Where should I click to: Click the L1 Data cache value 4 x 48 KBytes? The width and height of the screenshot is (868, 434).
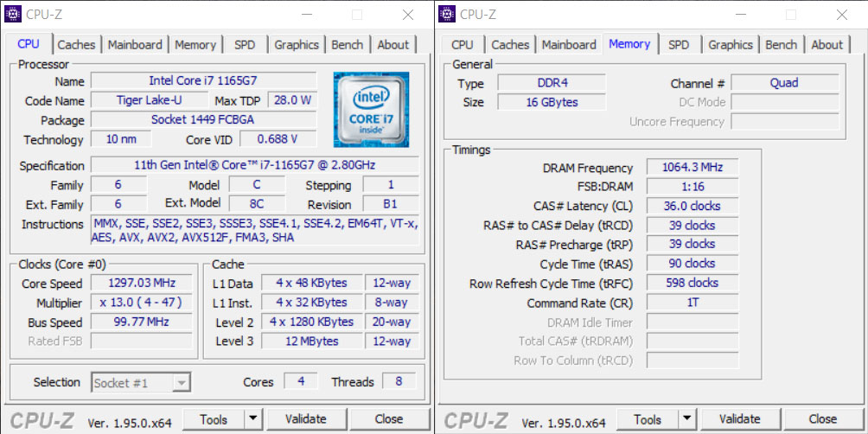[x=311, y=284]
